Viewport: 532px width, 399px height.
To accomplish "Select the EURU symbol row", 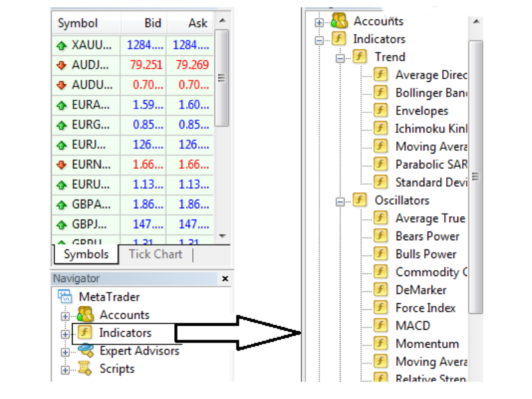I will [132, 185].
